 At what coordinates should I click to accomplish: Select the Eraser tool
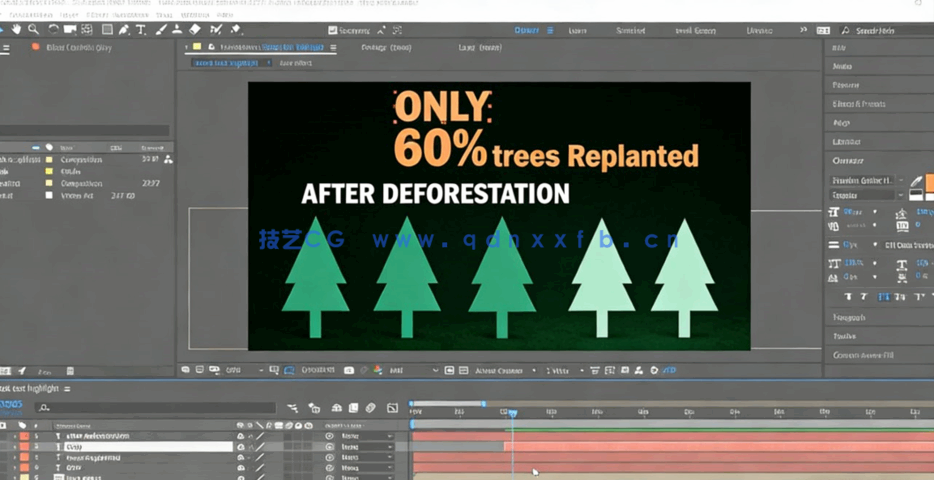click(x=195, y=30)
